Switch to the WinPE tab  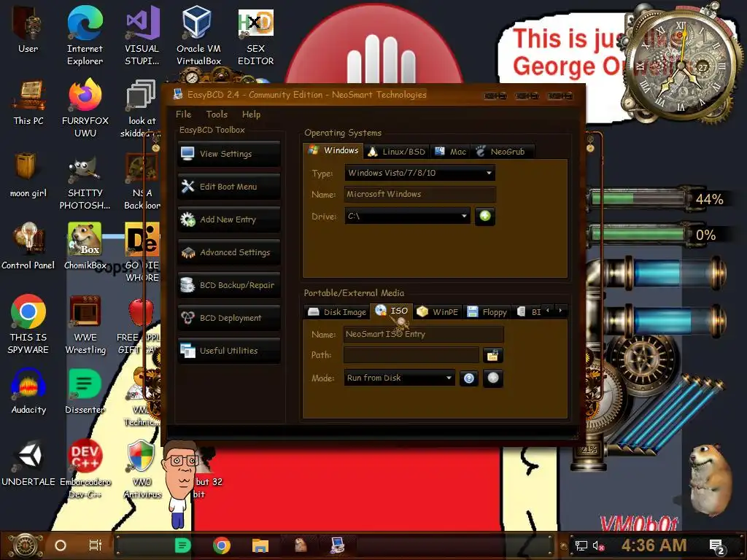pyautogui.click(x=438, y=312)
